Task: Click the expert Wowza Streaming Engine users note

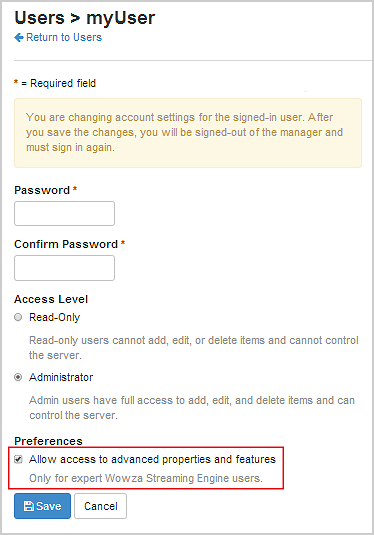Action: (146, 478)
